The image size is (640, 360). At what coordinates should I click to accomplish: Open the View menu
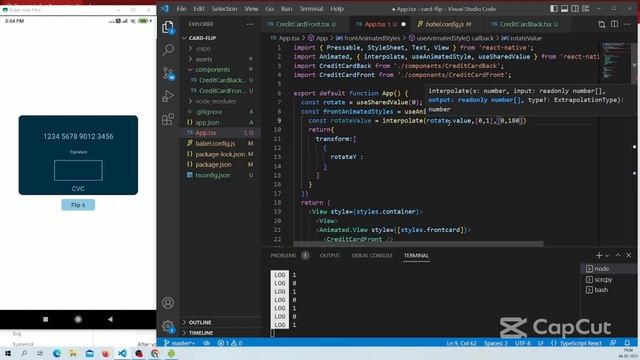[251, 9]
